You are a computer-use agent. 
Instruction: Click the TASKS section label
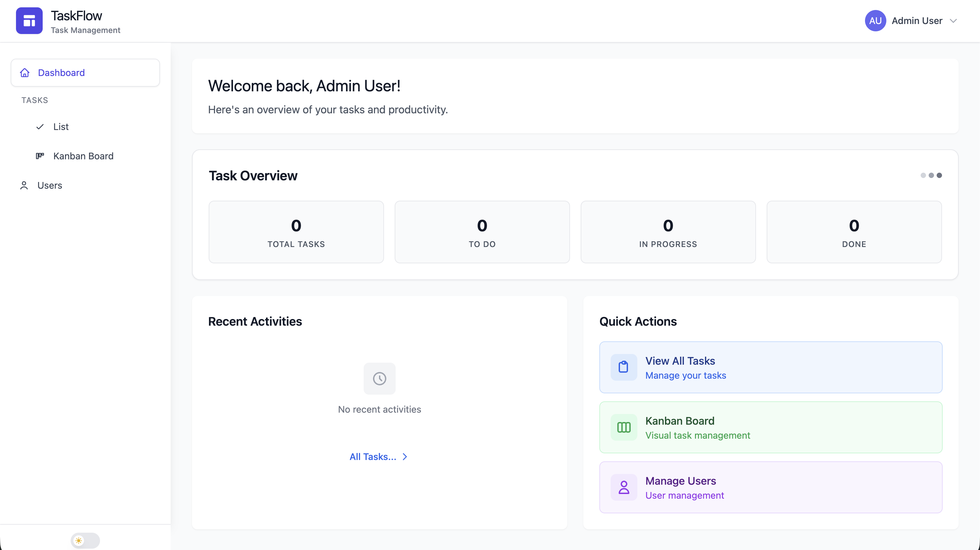35,100
